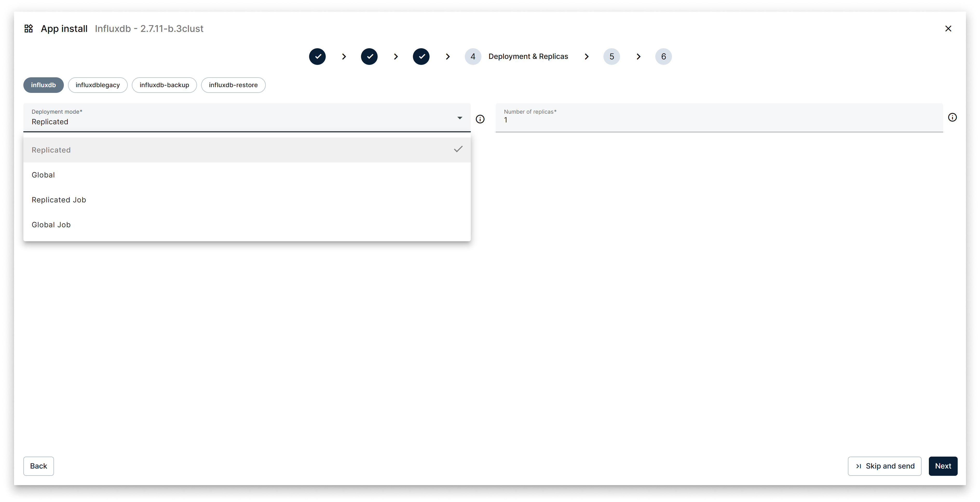Image resolution: width=980 pixels, height=502 pixels.
Task: Open the Number of replicas info icon
Action: point(952,117)
